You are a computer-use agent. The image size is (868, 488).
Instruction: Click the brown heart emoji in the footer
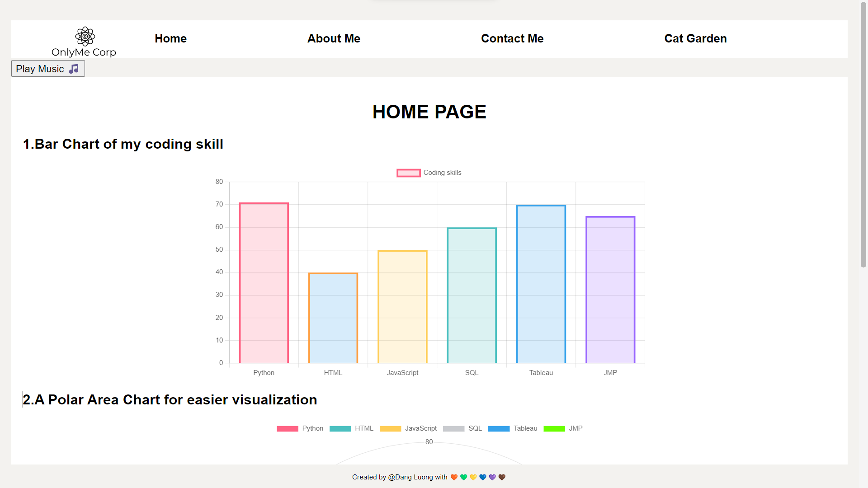click(x=502, y=477)
